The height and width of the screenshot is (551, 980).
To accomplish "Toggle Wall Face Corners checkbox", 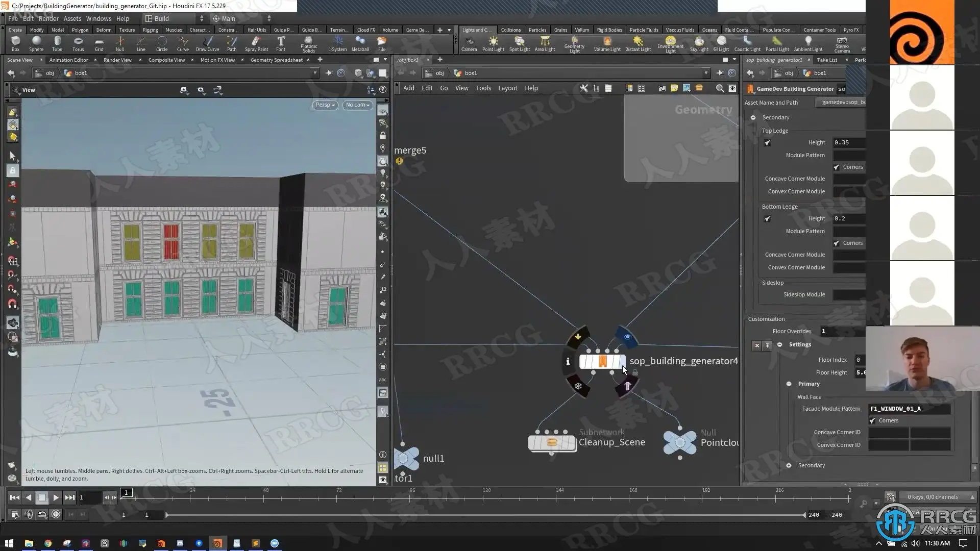I will point(872,421).
